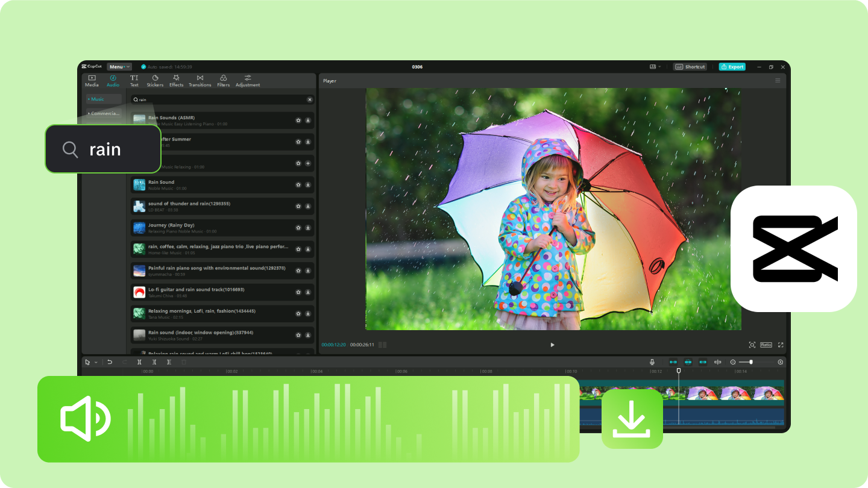Choose the Select cursor tool
The image size is (868, 488).
(x=87, y=362)
